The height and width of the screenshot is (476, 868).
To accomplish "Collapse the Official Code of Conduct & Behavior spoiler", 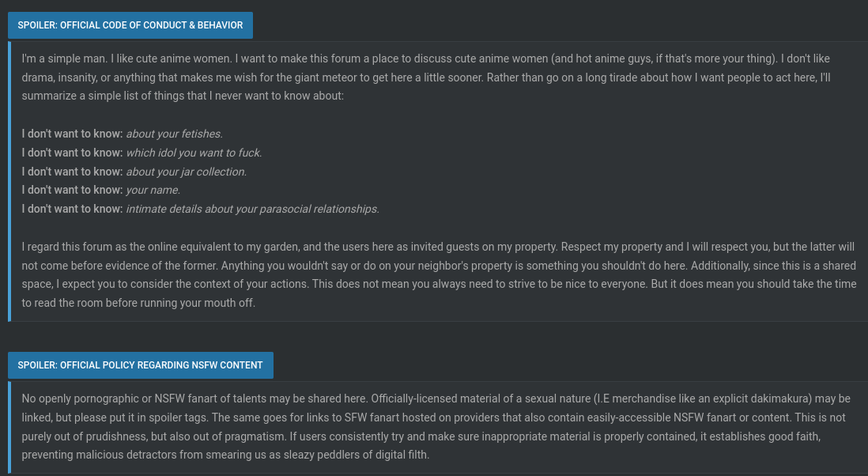I will [130, 25].
